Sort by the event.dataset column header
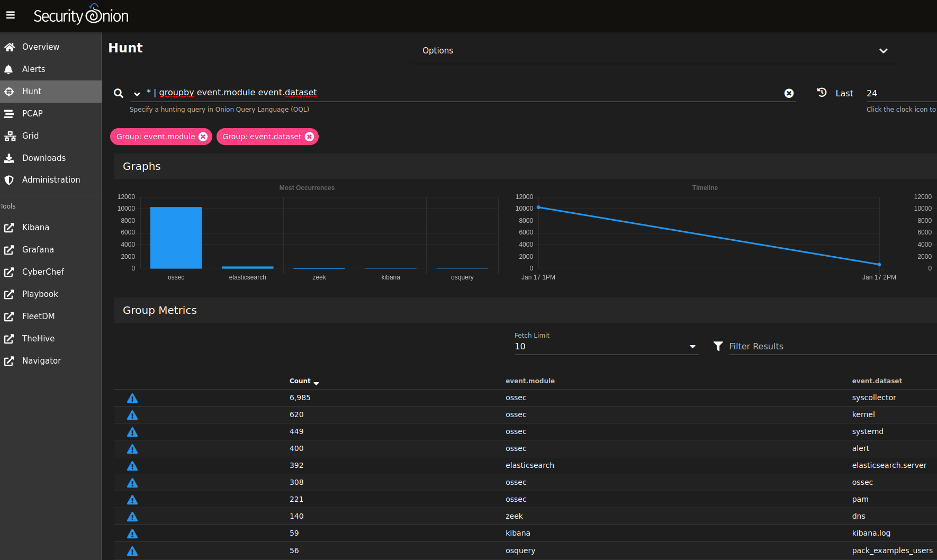 877,381
